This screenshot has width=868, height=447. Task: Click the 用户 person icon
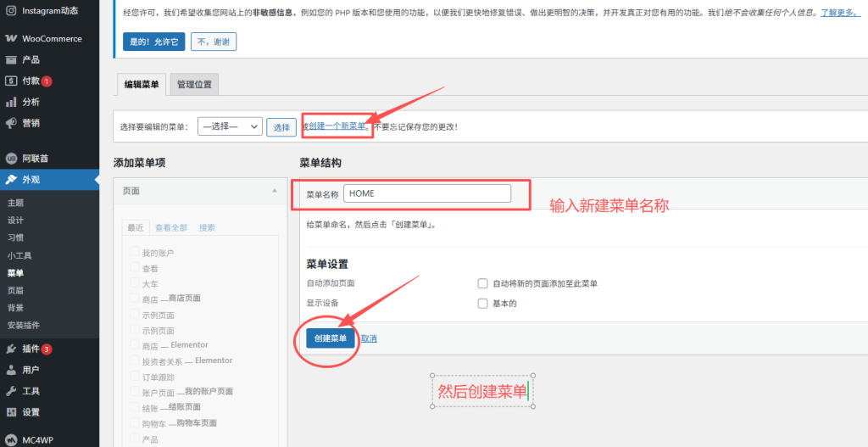(11, 370)
